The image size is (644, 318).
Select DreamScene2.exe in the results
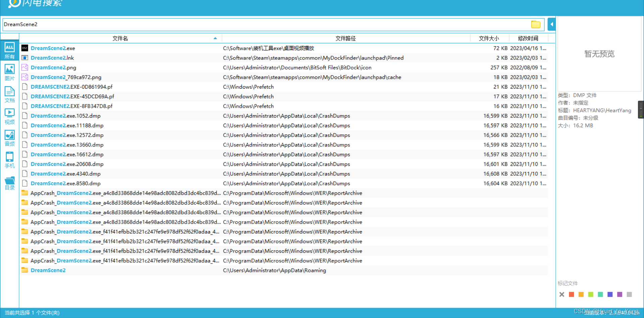pos(53,48)
